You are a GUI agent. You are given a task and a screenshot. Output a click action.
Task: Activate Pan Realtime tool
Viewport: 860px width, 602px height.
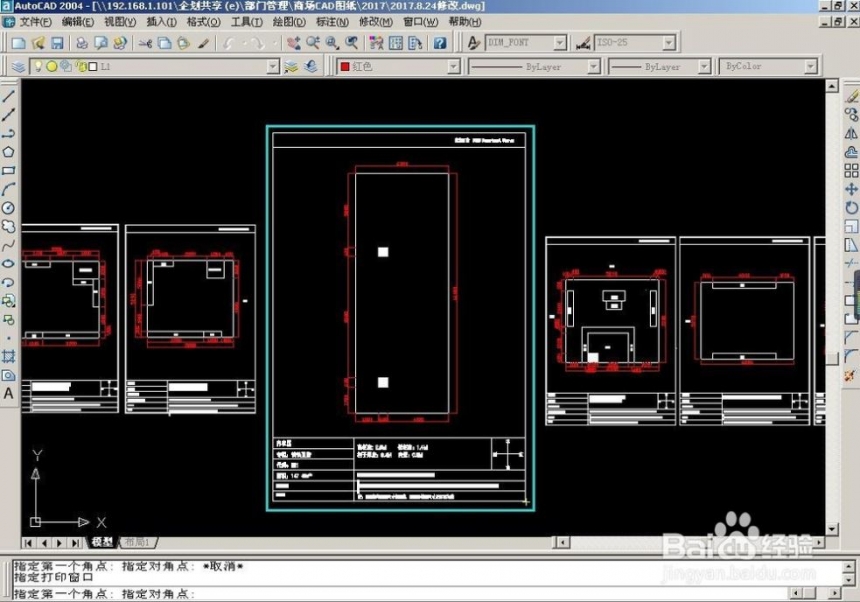293,43
